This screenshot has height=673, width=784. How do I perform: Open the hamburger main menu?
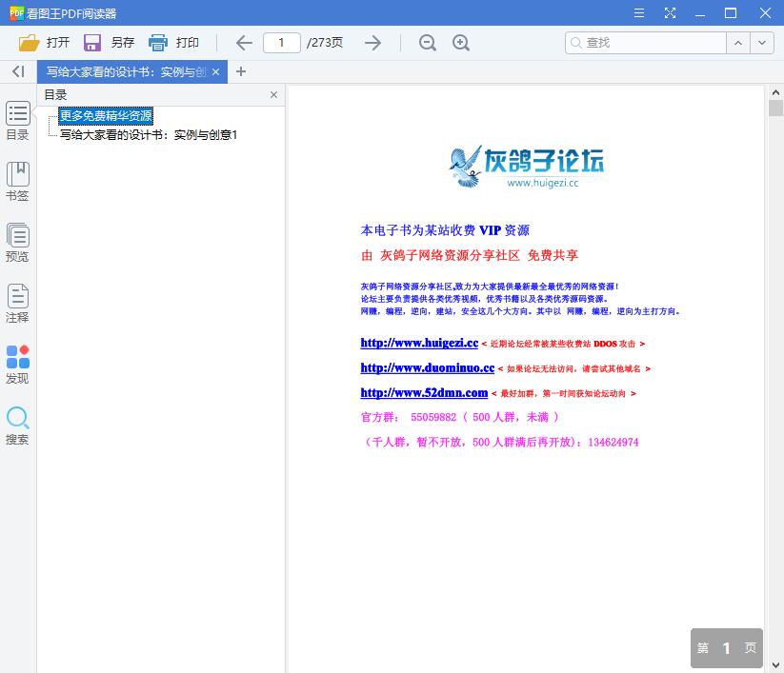(639, 13)
